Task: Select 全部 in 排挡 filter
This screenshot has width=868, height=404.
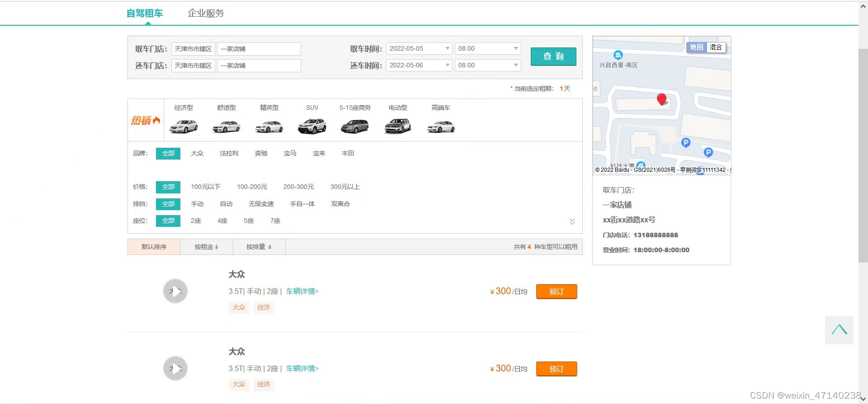Action: (168, 204)
